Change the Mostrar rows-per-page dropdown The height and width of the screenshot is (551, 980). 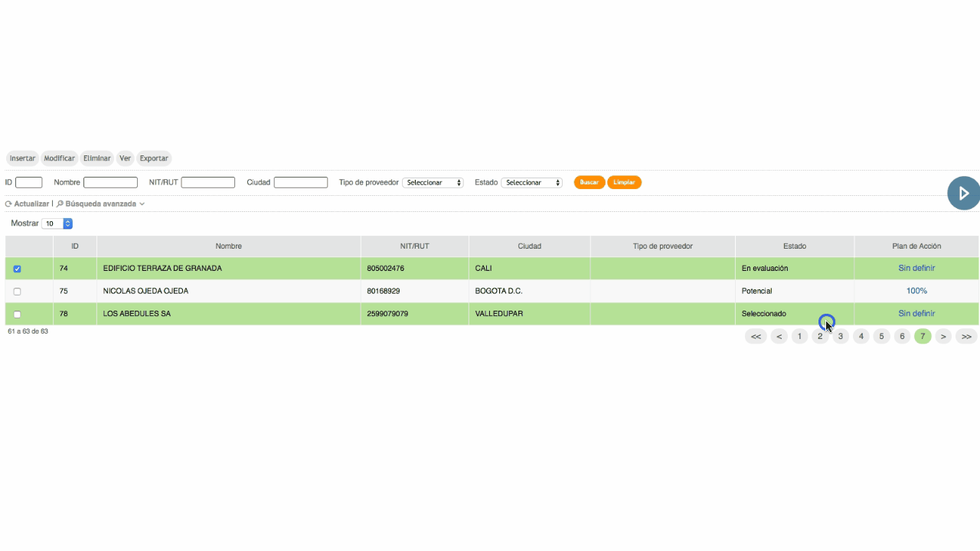[x=57, y=223]
